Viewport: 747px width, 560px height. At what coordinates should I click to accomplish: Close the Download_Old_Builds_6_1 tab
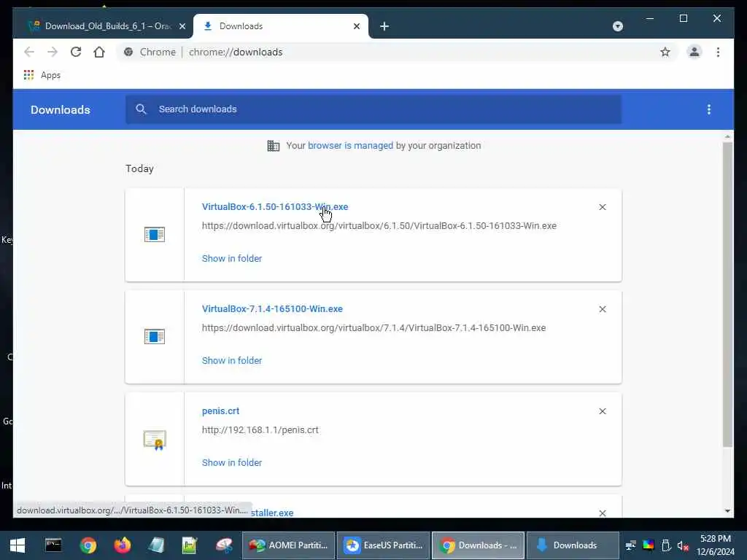tap(182, 26)
